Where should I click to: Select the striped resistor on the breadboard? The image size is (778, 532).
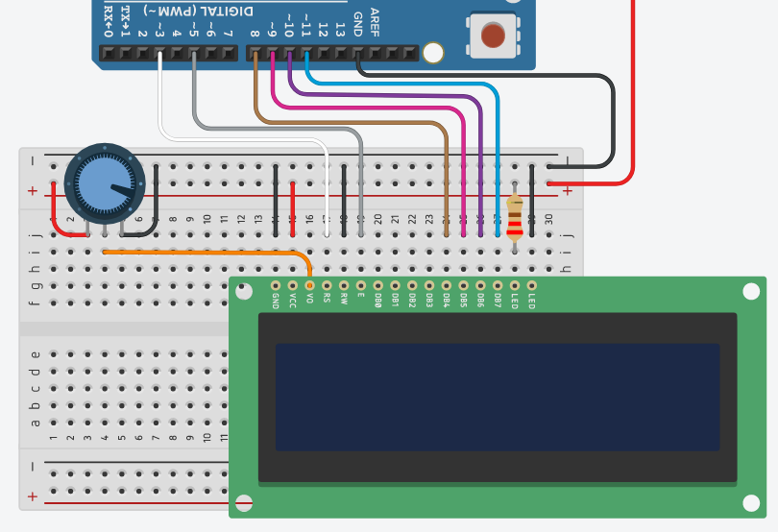515,217
